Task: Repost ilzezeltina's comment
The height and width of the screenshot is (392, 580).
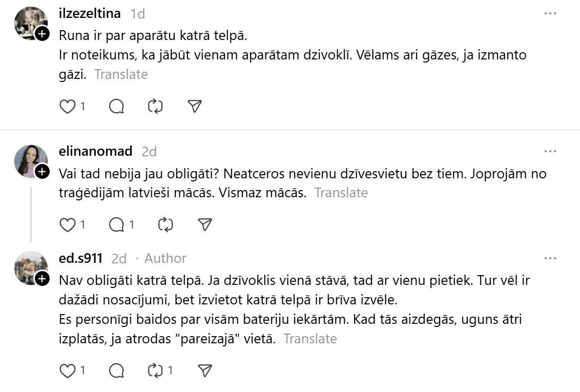Action: click(155, 106)
